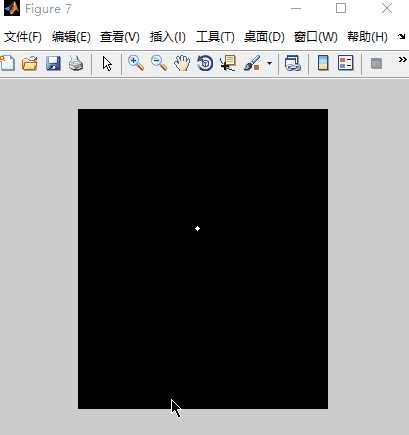Screen dimensions: 409x435
Task: Insert Colorbar via toolbar icon
Action: [x=323, y=63]
